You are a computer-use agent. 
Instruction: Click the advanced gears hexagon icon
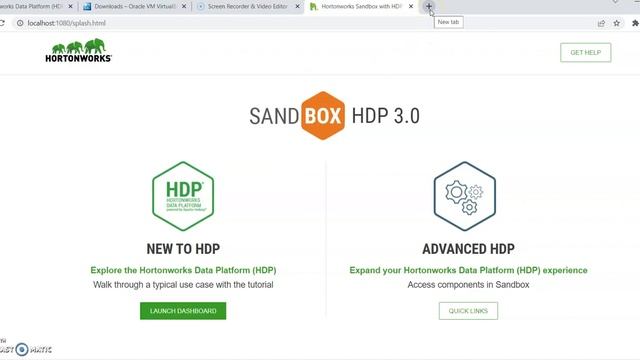tap(464, 196)
